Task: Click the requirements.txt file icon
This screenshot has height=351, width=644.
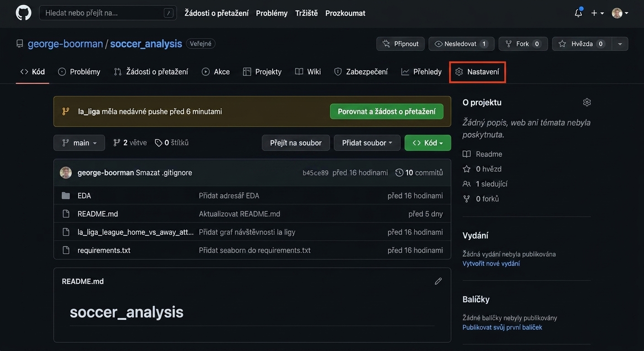Action: pyautogui.click(x=66, y=250)
